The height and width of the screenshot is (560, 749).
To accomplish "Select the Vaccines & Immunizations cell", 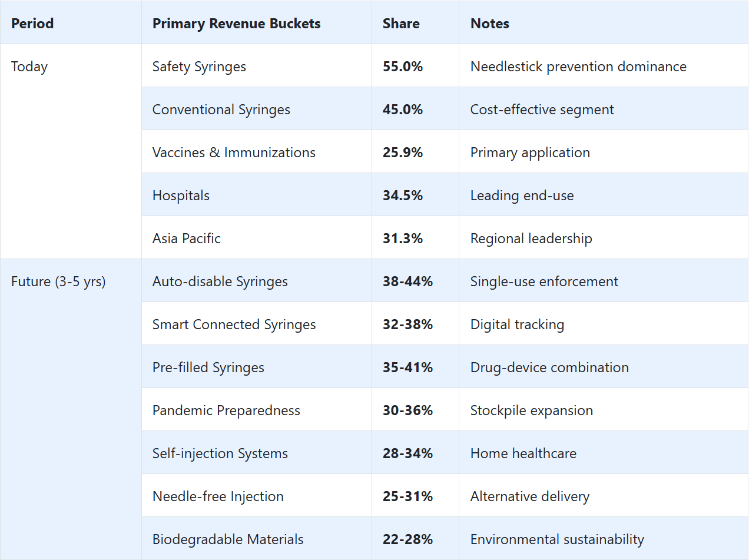I will pos(234,153).
